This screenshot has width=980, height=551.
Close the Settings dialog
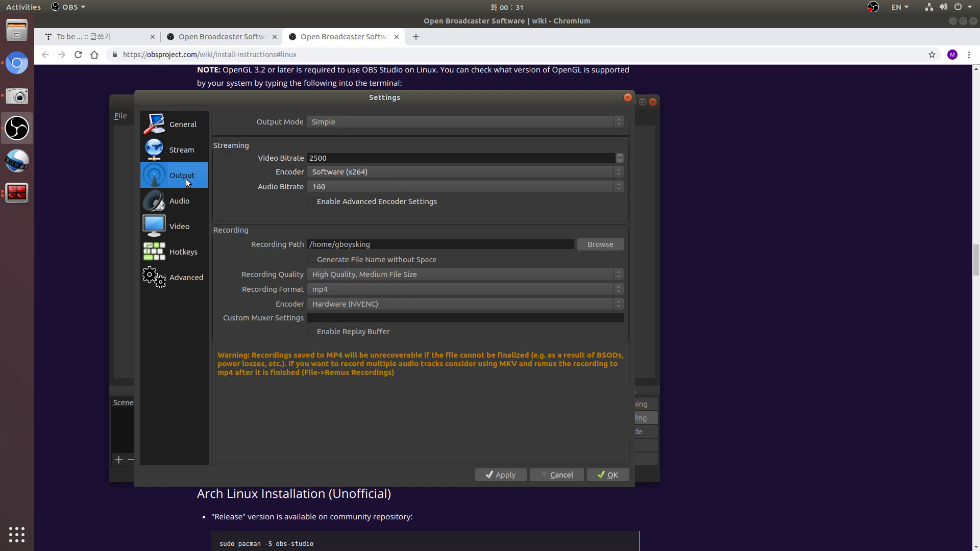[x=628, y=97]
